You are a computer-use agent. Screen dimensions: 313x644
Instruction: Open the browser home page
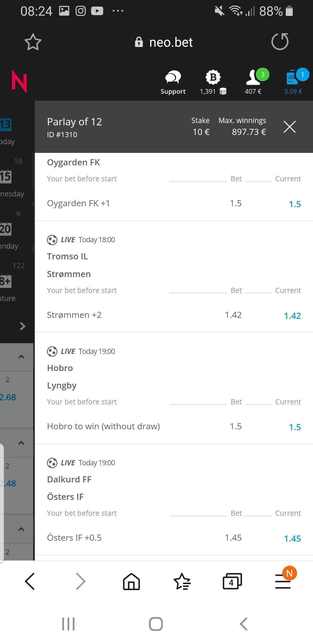tap(131, 581)
